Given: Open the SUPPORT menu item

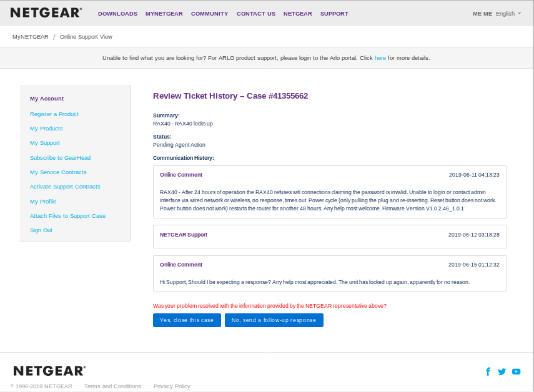Looking at the screenshot, I should (334, 14).
